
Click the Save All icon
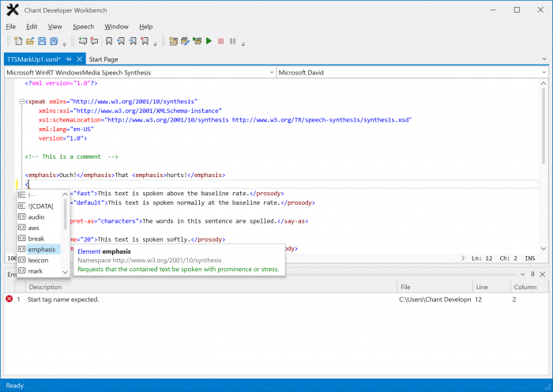coord(54,41)
